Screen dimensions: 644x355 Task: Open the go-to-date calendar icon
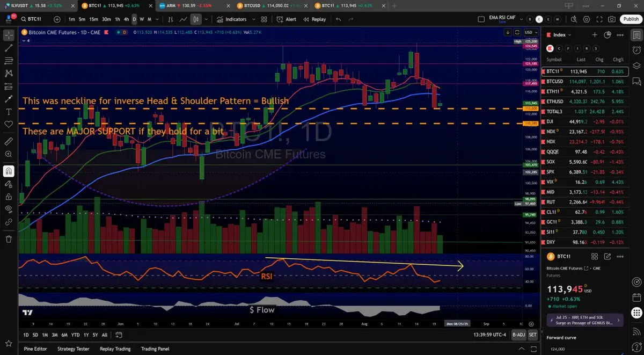[x=119, y=335]
